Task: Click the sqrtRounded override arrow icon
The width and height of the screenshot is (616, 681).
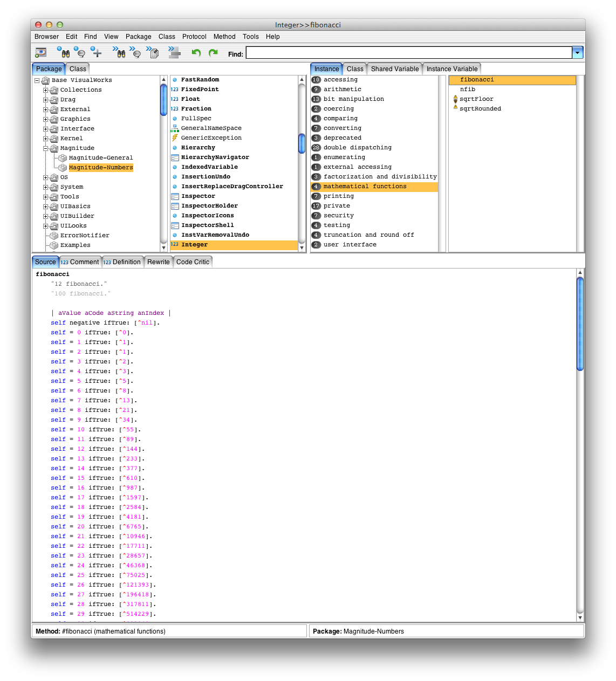Action: click(455, 107)
